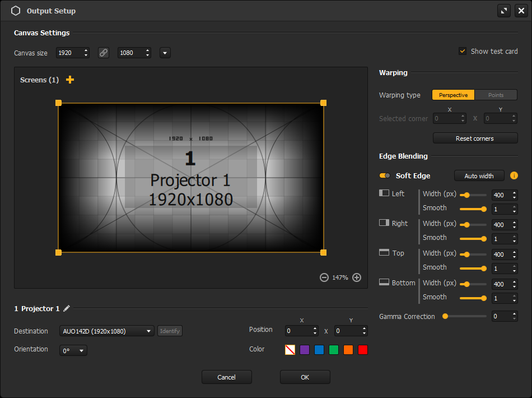532x398 pixels.
Task: Open the Destination display dropdown
Action: click(x=106, y=331)
